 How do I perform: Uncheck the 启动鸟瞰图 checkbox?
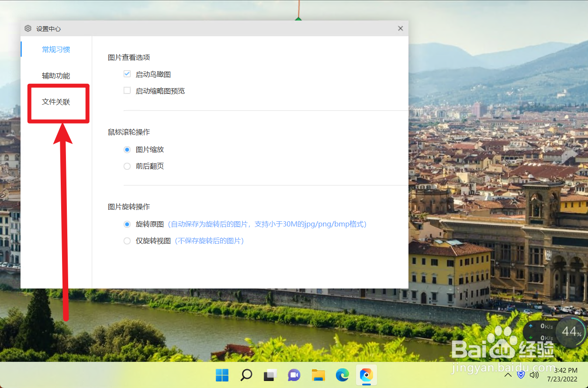[127, 74]
